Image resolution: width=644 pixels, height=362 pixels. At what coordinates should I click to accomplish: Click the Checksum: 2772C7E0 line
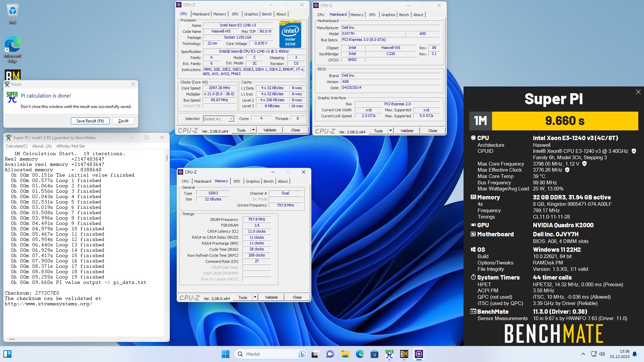coord(32,293)
